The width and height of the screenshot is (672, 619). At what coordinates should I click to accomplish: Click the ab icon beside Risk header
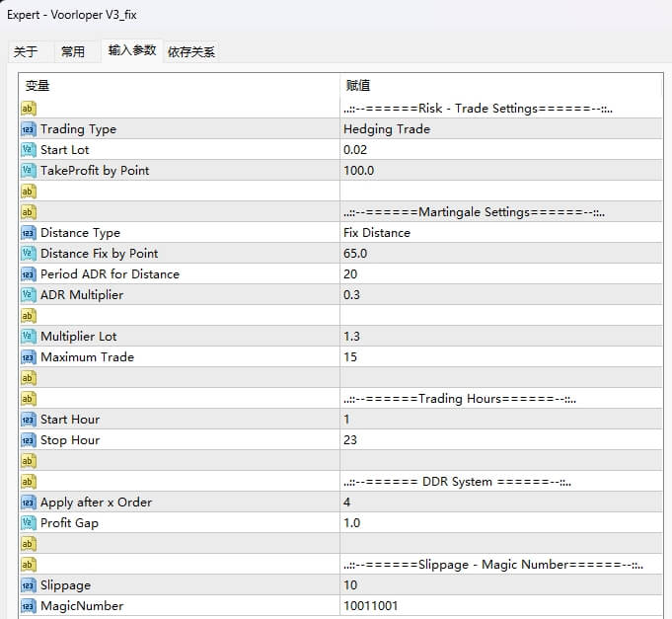click(29, 109)
